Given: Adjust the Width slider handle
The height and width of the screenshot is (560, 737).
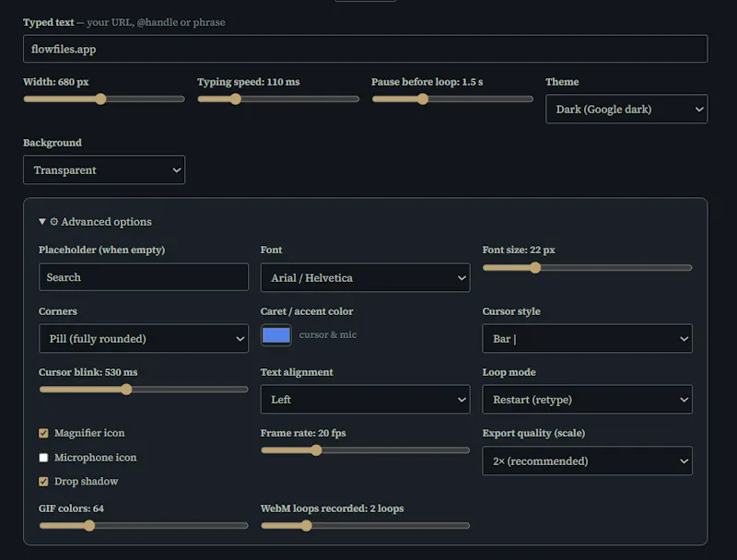Looking at the screenshot, I should point(100,99).
